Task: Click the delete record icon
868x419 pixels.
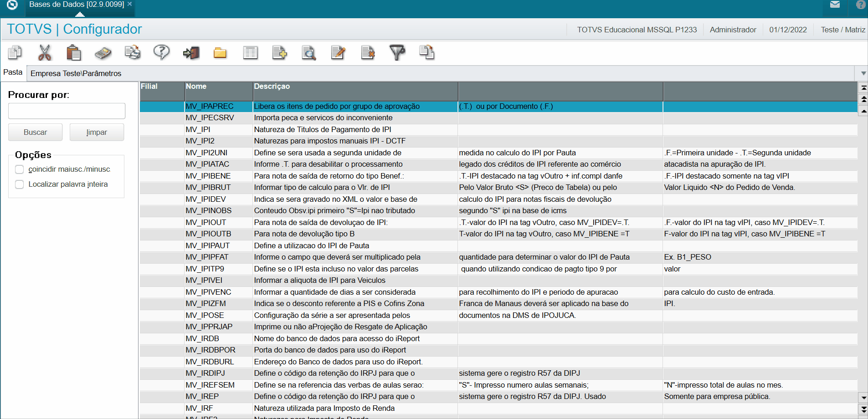Action: pyautogui.click(x=368, y=53)
